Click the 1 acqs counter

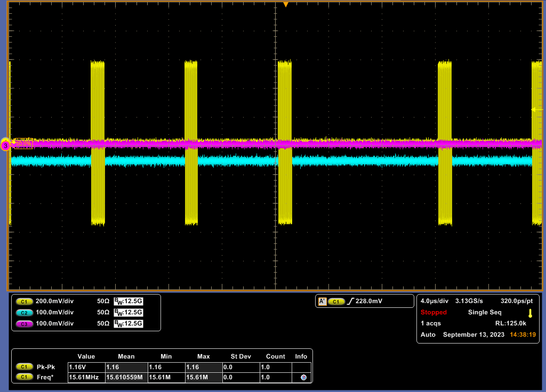point(431,323)
